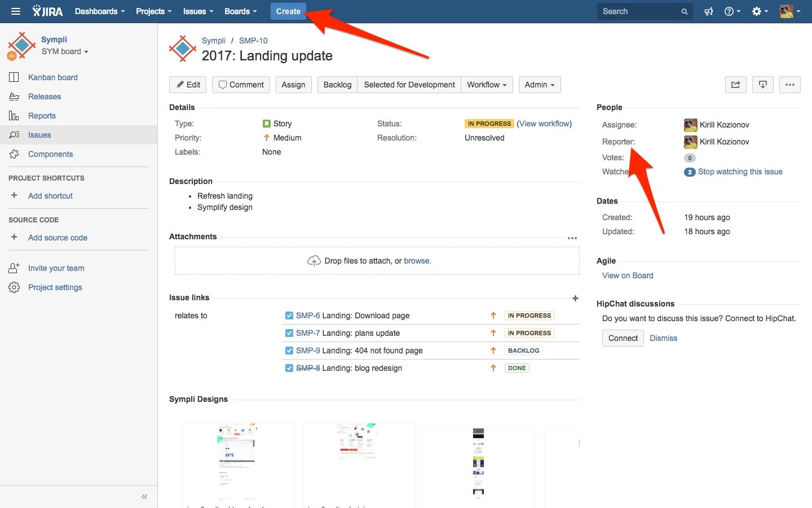Image resolution: width=812 pixels, height=508 pixels.
Task: Move issue to Backlog
Action: point(337,85)
